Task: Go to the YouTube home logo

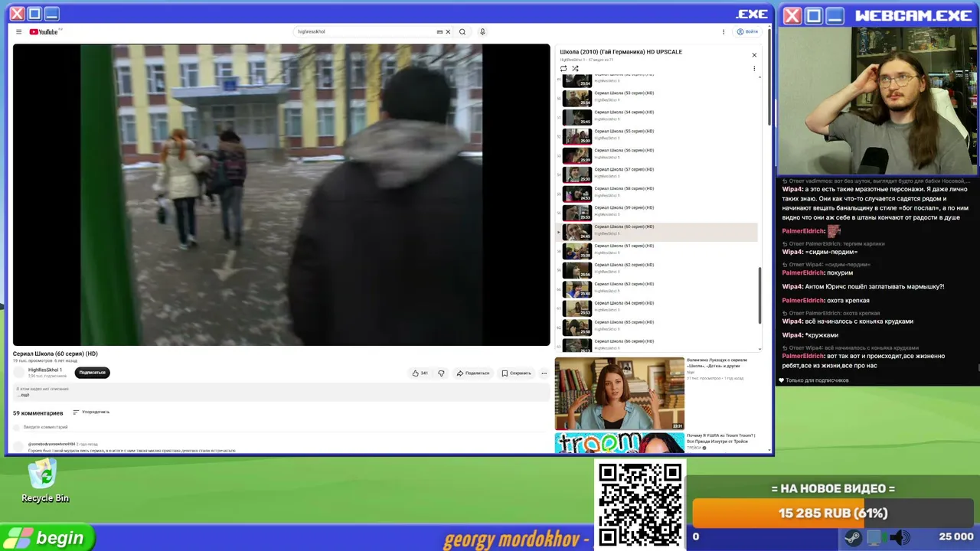Action: tap(44, 32)
